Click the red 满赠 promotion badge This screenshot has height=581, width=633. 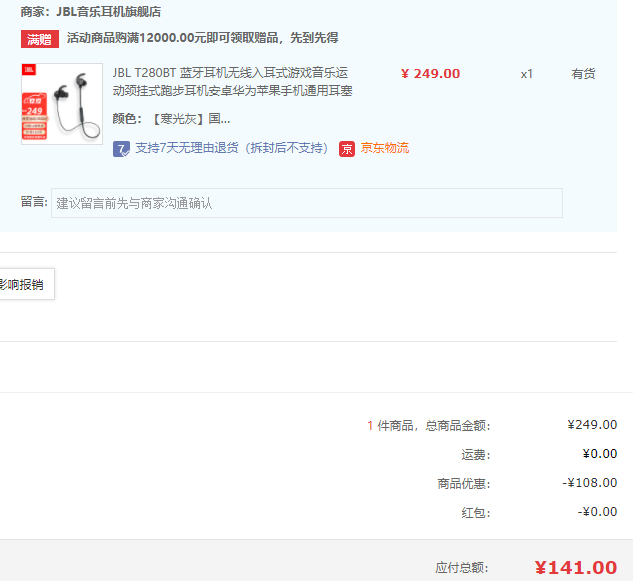(39, 39)
